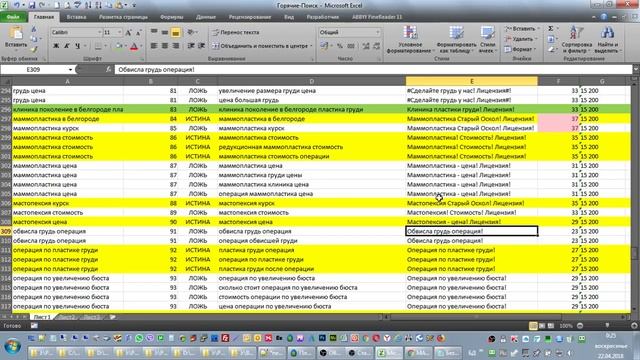Switch to Page Break Preview in status bar
This screenshot has height=360, width=640.
click(551, 326)
